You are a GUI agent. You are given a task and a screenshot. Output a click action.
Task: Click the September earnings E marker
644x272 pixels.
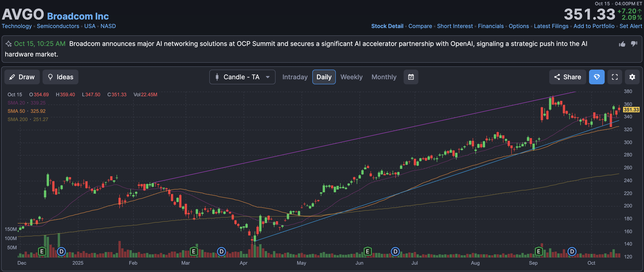538,251
